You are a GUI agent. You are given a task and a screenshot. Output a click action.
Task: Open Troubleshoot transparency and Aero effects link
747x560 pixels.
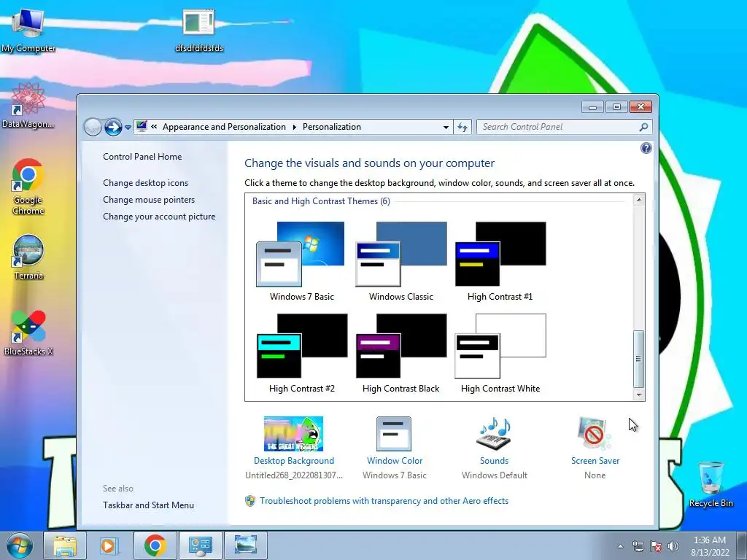[x=384, y=501]
